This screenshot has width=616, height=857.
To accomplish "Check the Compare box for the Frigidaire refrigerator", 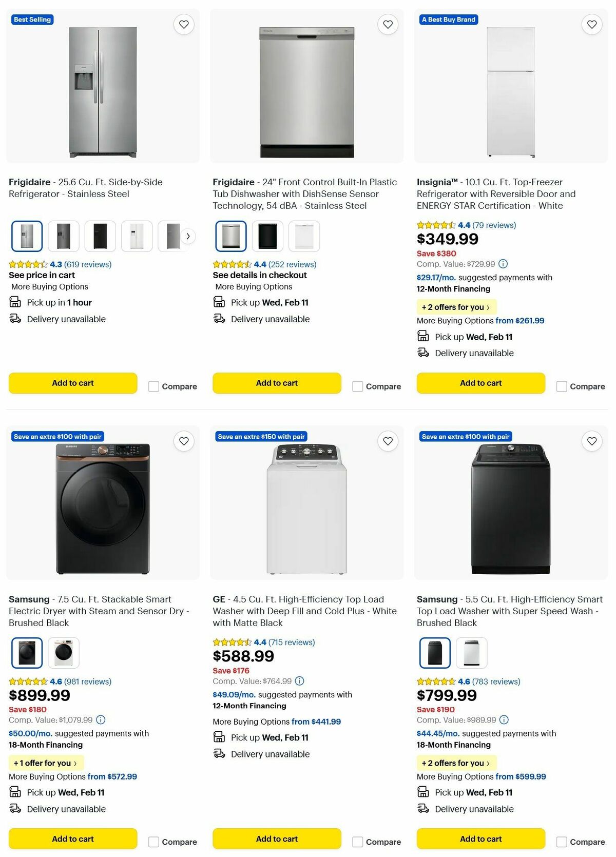I will pos(153,386).
